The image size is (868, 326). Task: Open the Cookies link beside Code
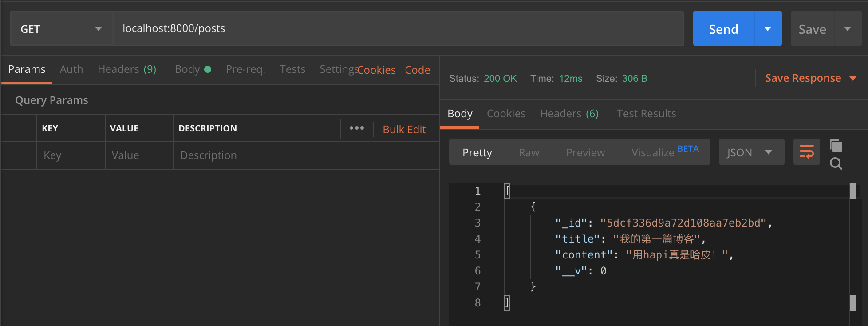(x=377, y=70)
